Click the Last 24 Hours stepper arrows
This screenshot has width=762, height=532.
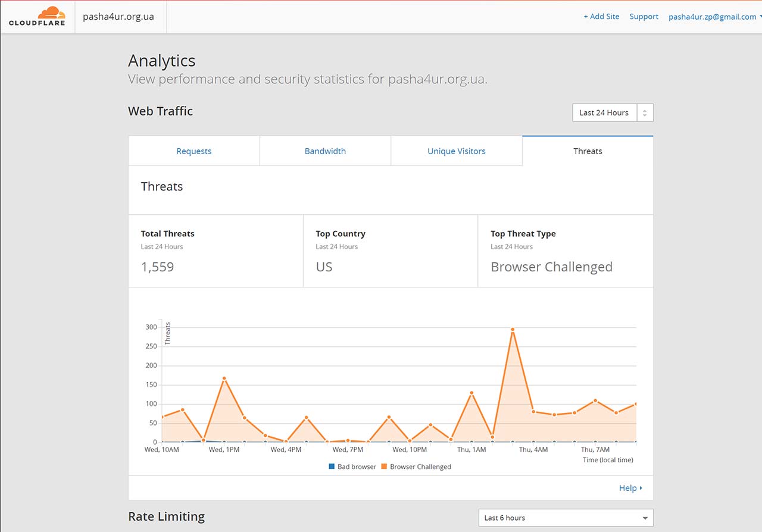pos(645,112)
